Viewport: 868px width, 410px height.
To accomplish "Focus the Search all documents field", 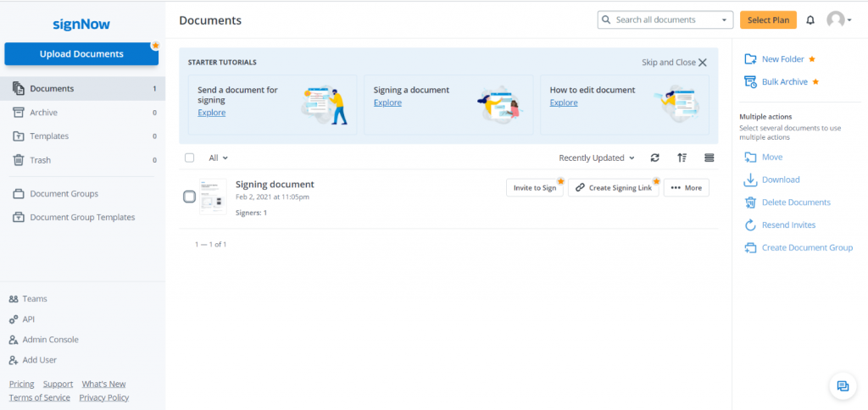I will 665,20.
